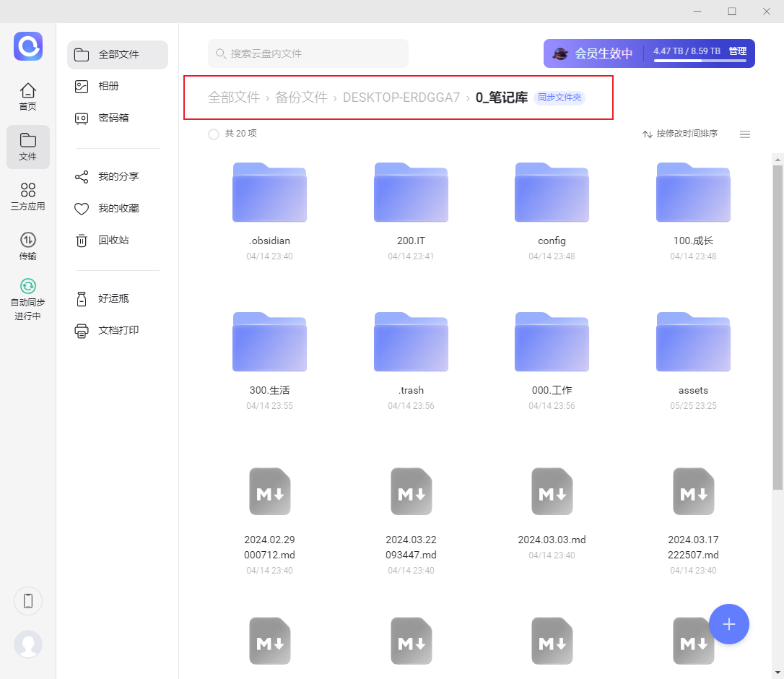Select the 2024.03.03.md file
Viewport: 784px width, 679px height.
552,513
